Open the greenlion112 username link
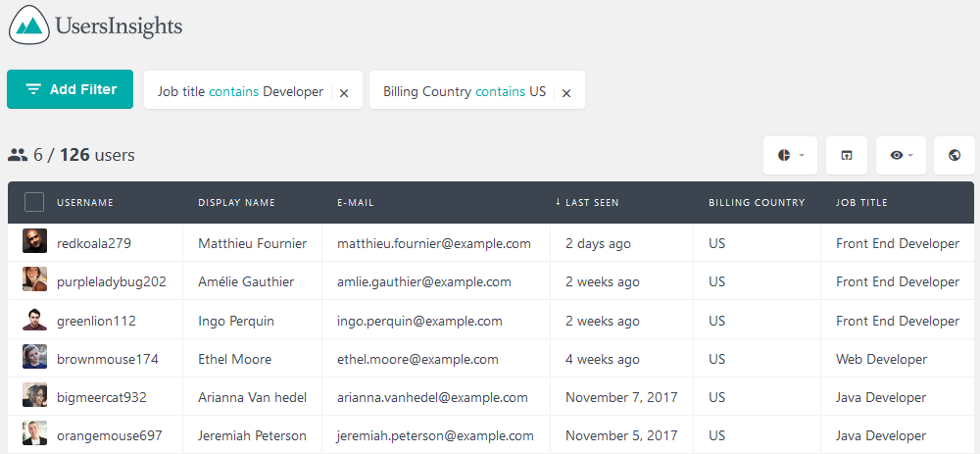980x454 pixels. pos(96,321)
